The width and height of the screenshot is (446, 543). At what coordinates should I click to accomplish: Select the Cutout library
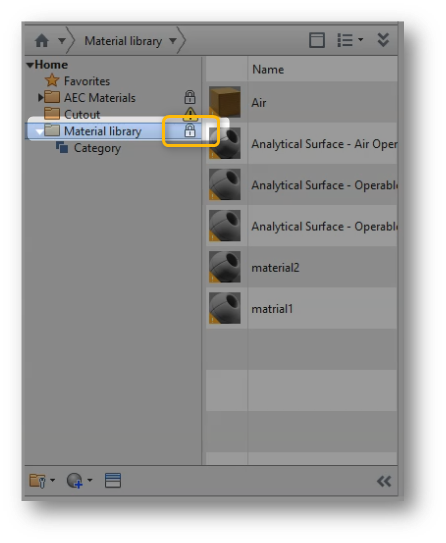tap(82, 114)
